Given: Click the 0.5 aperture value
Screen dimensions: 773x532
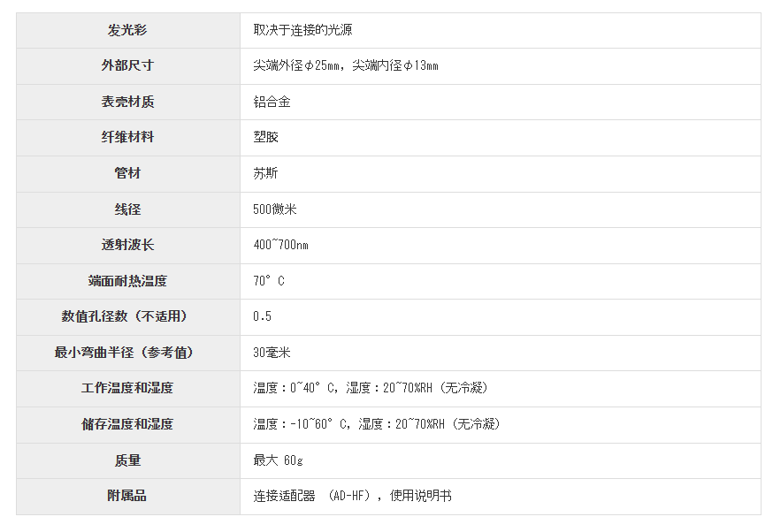Looking at the screenshot, I should tap(263, 316).
